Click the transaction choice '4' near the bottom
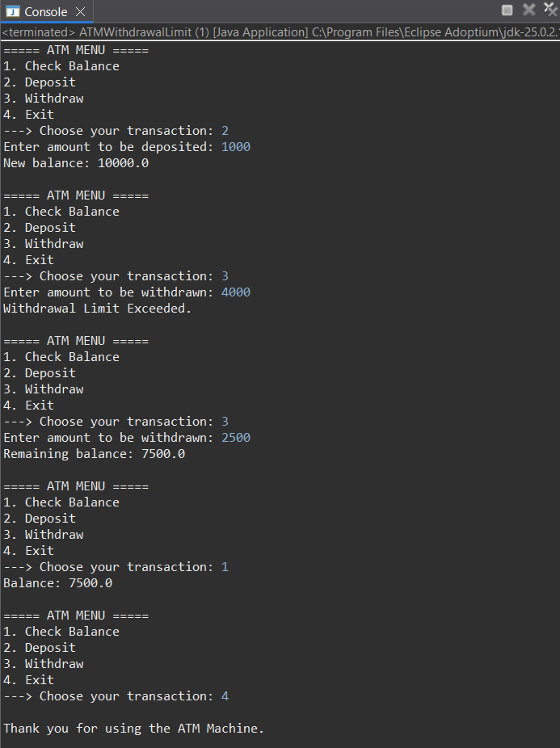This screenshot has width=560, height=748. click(225, 695)
